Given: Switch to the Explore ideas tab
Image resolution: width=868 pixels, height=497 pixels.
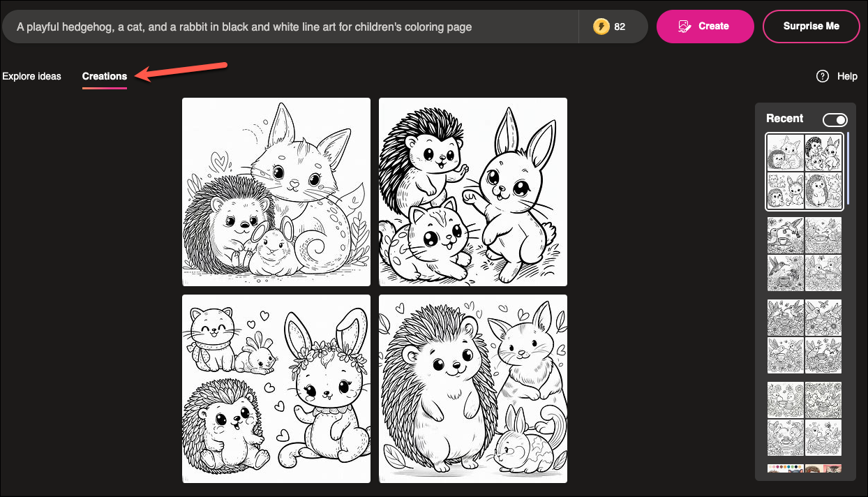Looking at the screenshot, I should 31,76.
